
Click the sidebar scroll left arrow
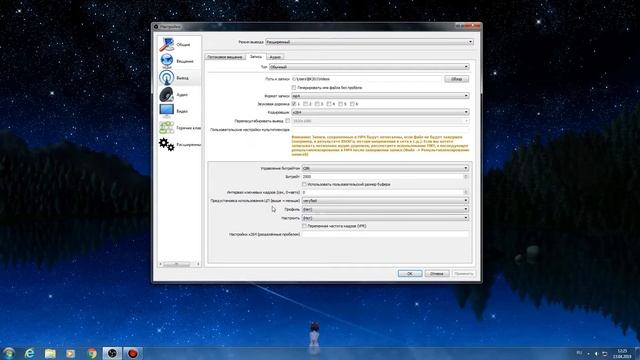coord(160,264)
